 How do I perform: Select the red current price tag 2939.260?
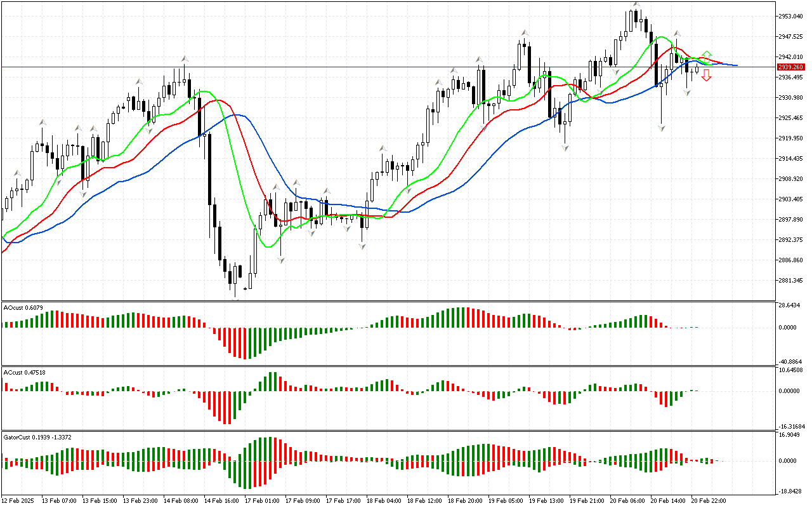pos(791,67)
